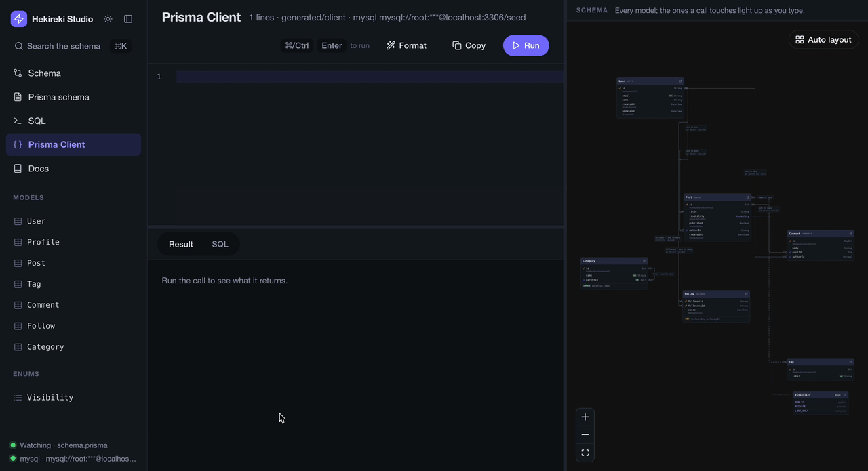
Task: Fit the schema diagram to view
Action: click(x=585, y=453)
